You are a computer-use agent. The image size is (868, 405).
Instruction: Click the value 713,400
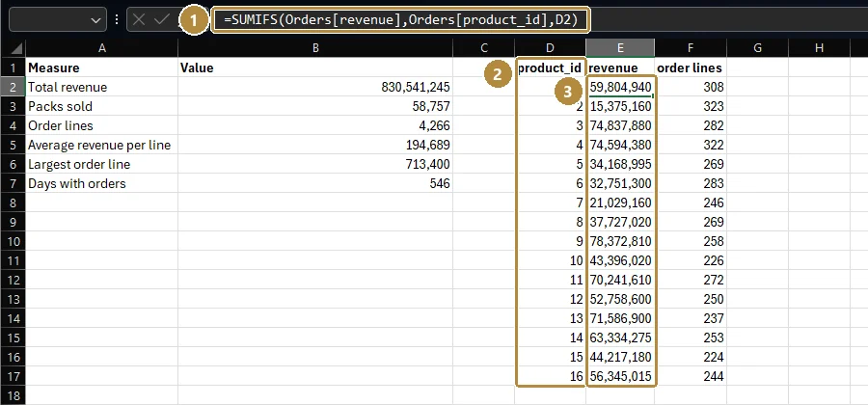tap(315, 164)
